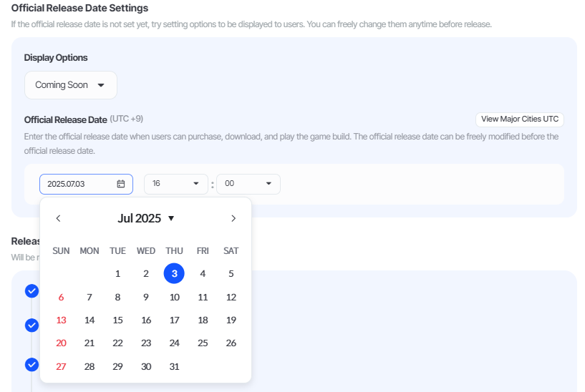Select July 26 in calendar

231,343
